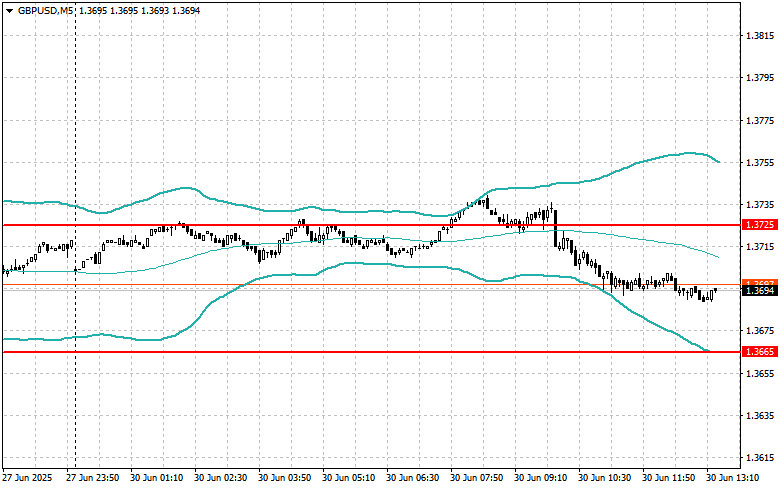Click the 1.3615 price scale value
The image size is (781, 489).
tap(761, 458)
